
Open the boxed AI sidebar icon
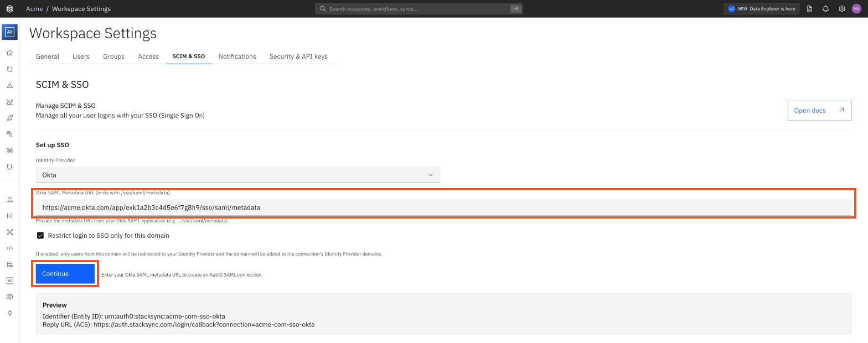point(9,281)
